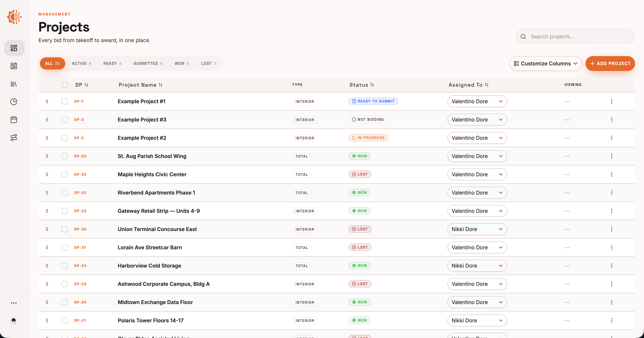
Task: Open assignee dropdown for Polaris Tower Floors 14-17
Action: tap(477, 320)
